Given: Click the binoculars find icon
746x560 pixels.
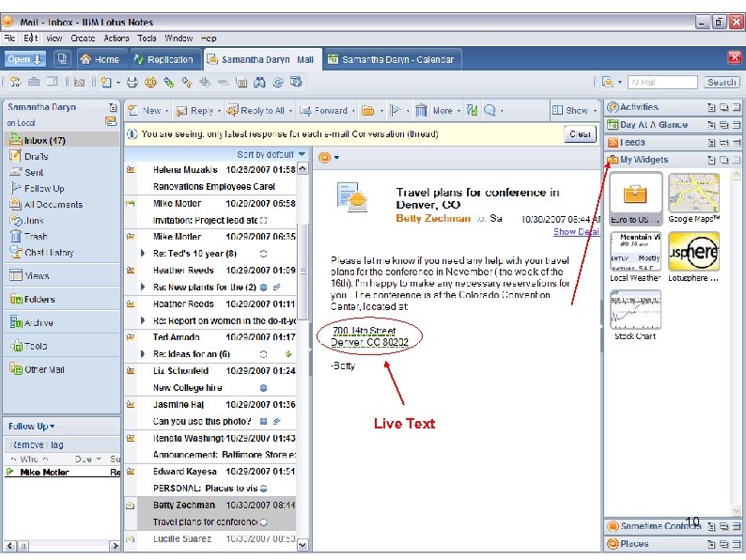Looking at the screenshot, I should (x=259, y=83).
